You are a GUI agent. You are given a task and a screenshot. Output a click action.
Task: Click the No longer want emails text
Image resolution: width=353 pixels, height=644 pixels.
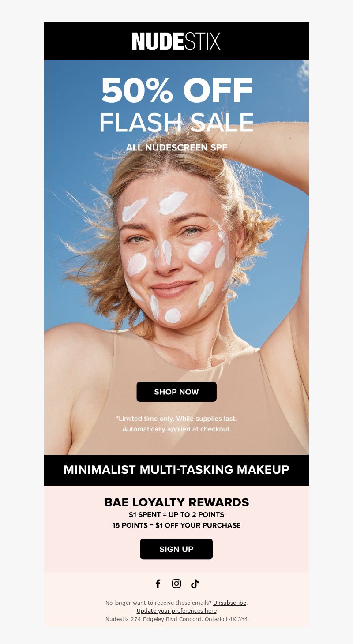point(158,603)
